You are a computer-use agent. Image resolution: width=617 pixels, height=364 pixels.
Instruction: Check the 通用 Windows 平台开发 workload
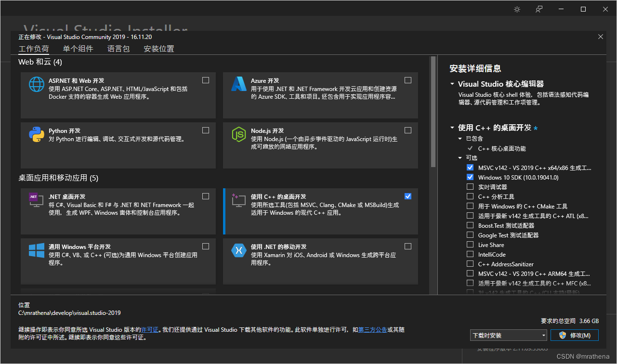coord(206,246)
